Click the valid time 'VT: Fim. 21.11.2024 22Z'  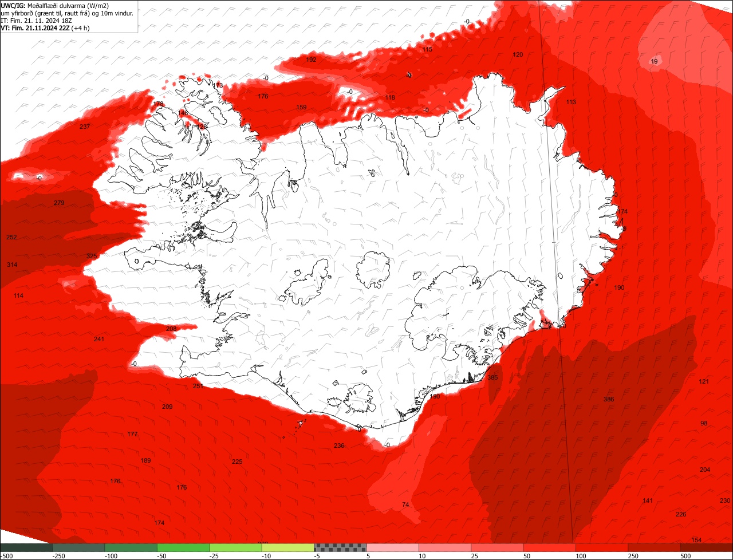pyautogui.click(x=35, y=27)
